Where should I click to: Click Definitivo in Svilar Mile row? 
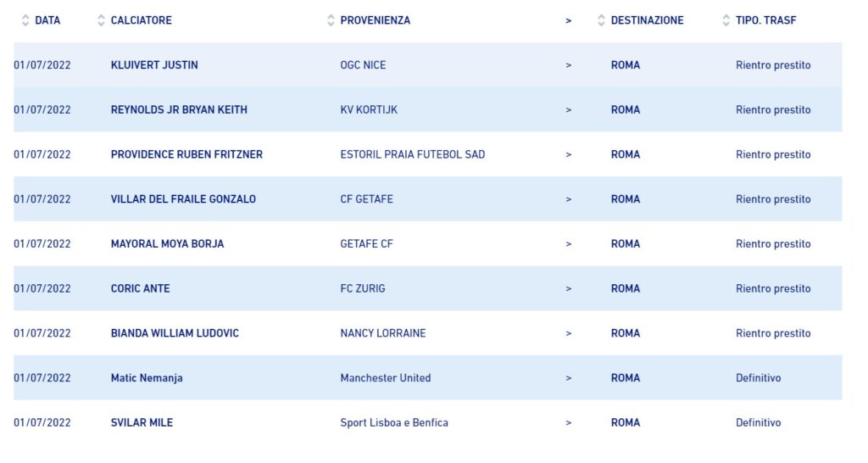(758, 422)
